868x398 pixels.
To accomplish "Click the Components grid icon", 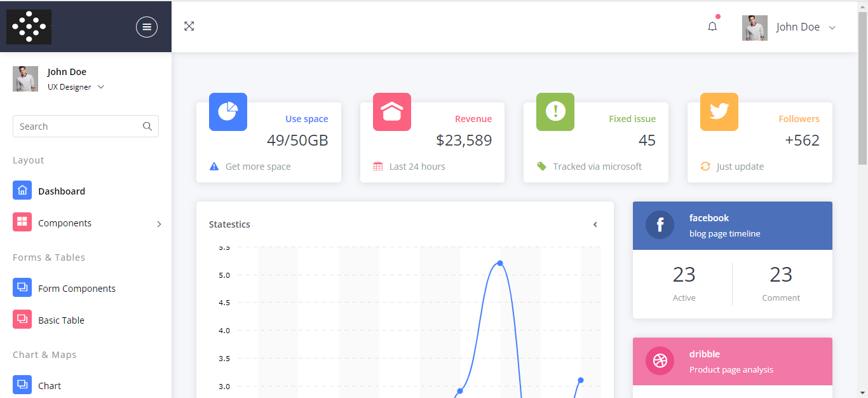I will tap(22, 222).
